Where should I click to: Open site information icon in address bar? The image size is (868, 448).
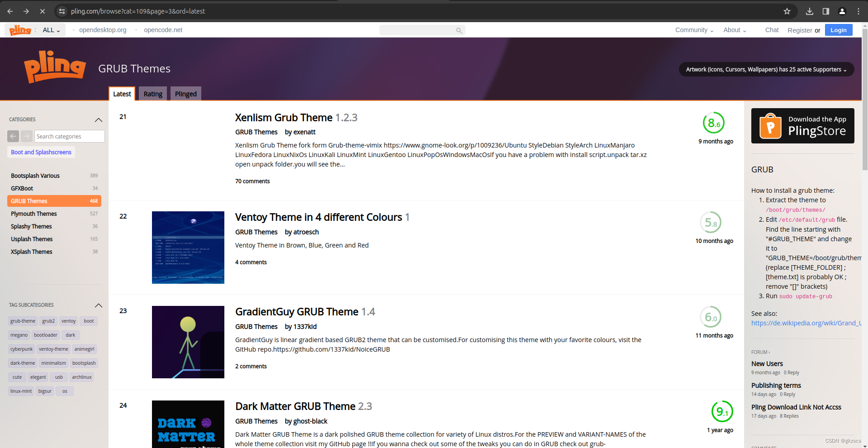62,11
